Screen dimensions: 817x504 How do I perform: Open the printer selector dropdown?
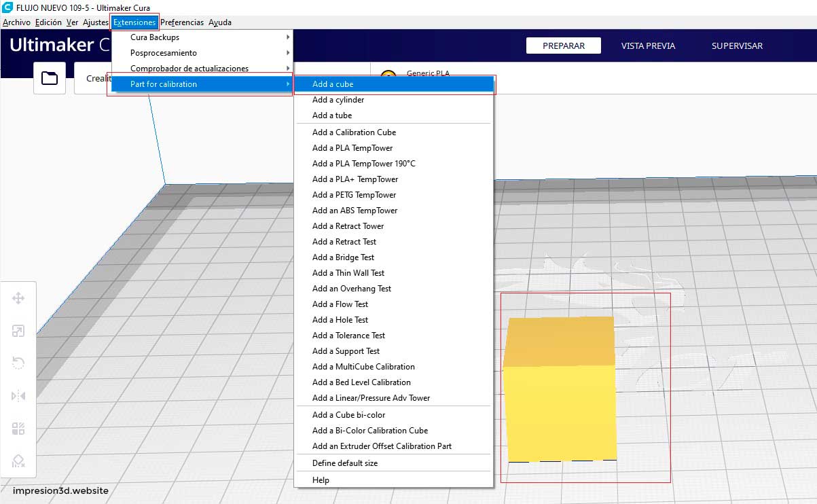[x=92, y=78]
